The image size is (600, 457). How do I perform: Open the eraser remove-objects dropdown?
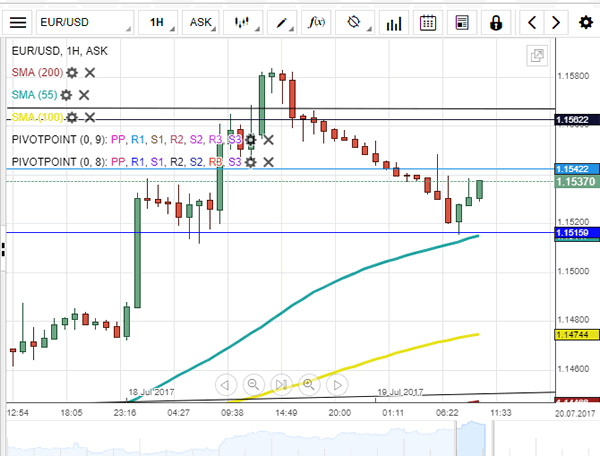(x=355, y=23)
